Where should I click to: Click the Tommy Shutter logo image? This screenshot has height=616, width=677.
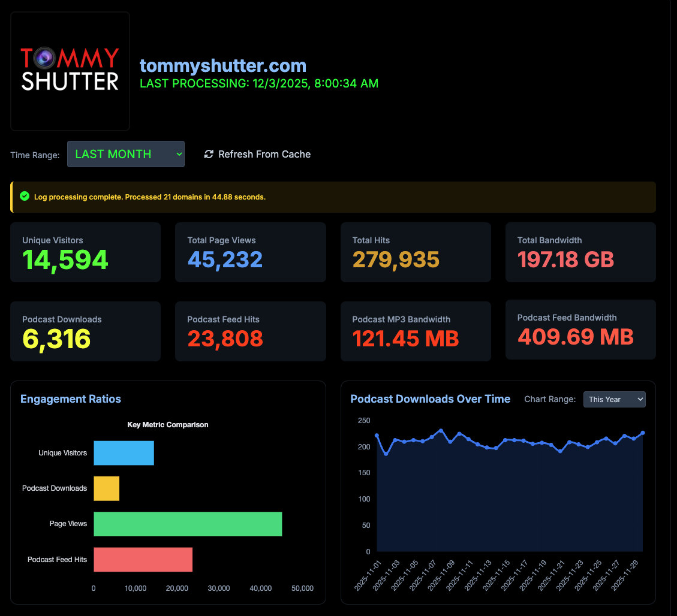pos(70,71)
